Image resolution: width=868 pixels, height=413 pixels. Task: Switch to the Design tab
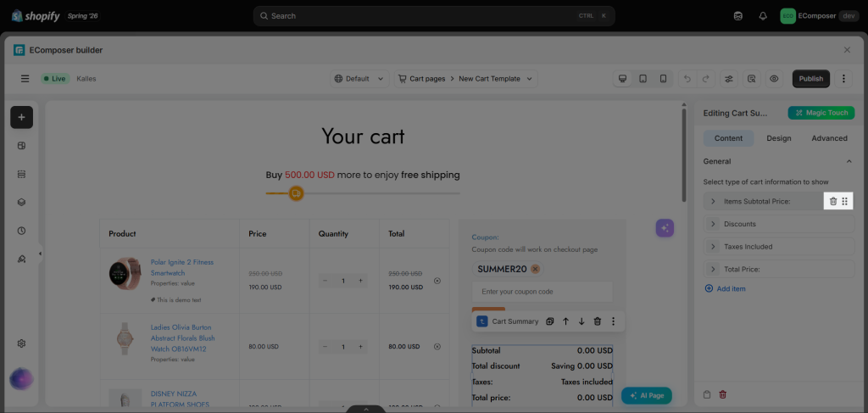tap(779, 138)
